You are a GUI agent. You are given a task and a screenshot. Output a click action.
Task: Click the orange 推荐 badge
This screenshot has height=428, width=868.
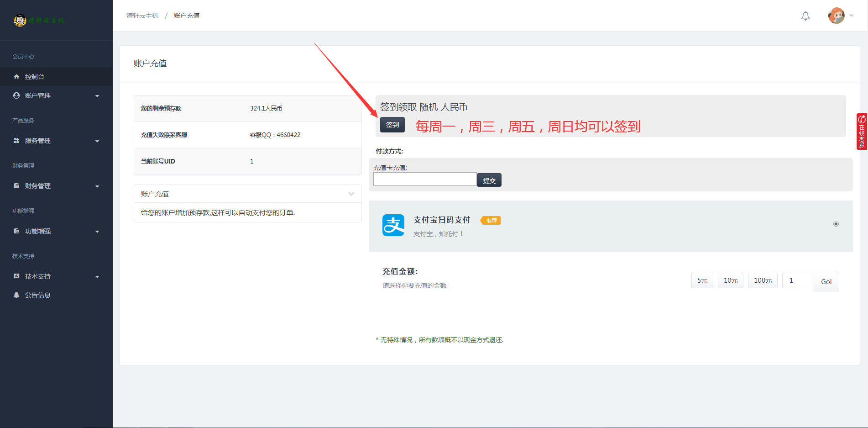click(x=491, y=221)
